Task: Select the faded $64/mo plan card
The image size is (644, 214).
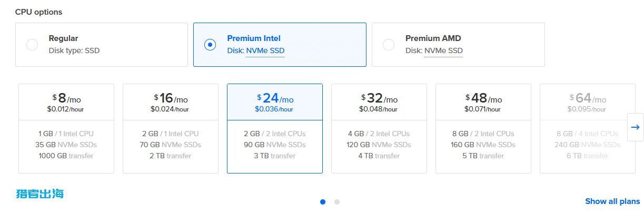Action: point(588,128)
